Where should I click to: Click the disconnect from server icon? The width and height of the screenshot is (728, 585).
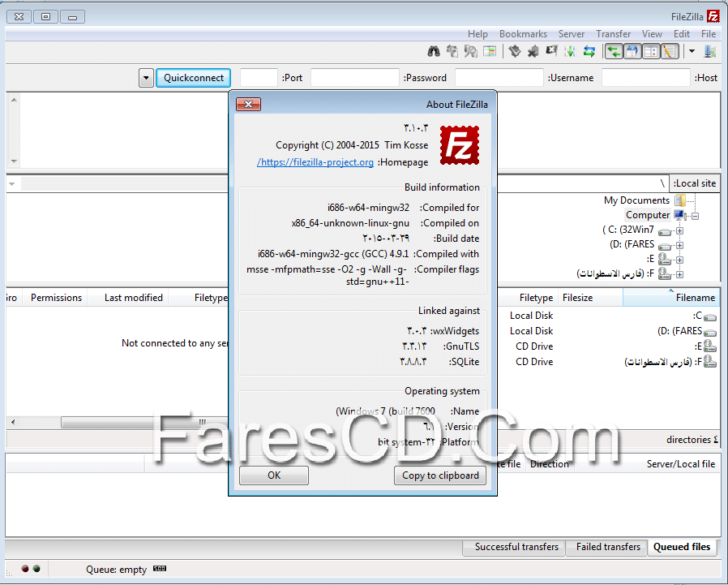tap(533, 51)
